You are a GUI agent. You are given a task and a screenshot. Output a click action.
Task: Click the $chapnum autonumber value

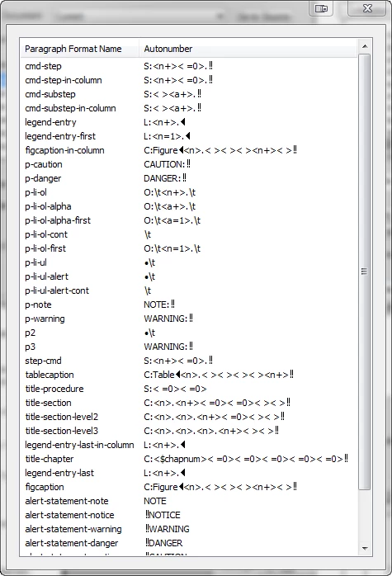pos(246,459)
